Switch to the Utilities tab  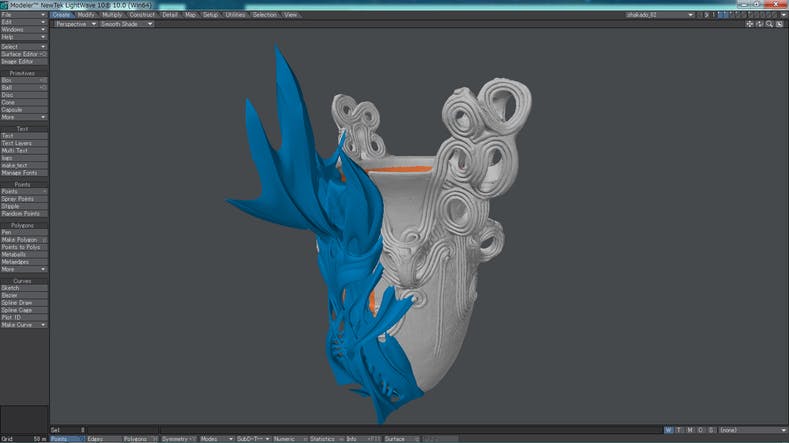tap(236, 15)
